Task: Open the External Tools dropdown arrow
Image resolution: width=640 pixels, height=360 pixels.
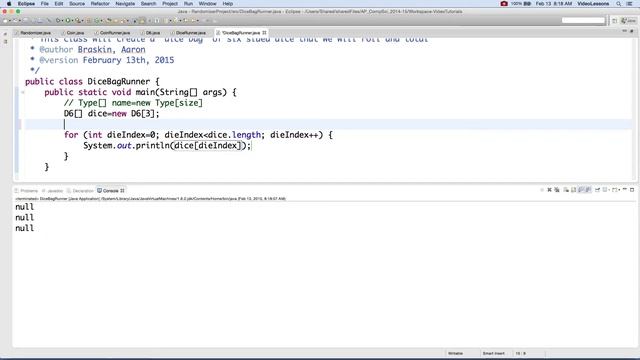Action: tap(82, 20)
